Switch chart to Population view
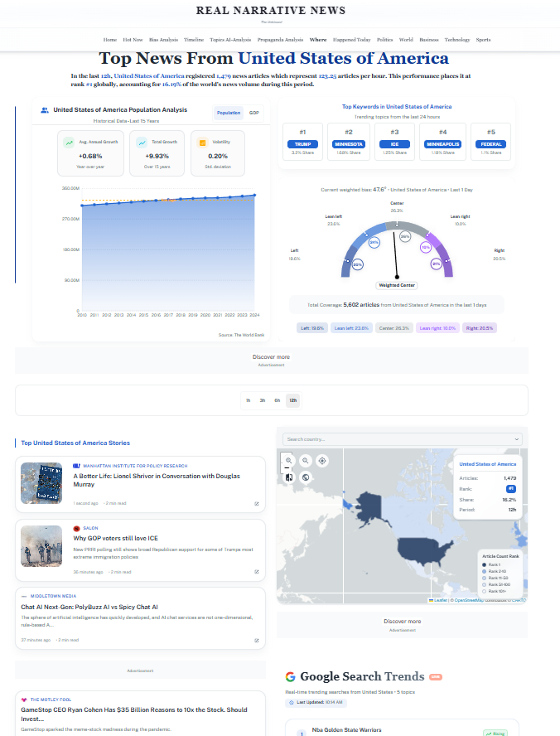Viewport: 560px width, 736px height. [x=229, y=113]
